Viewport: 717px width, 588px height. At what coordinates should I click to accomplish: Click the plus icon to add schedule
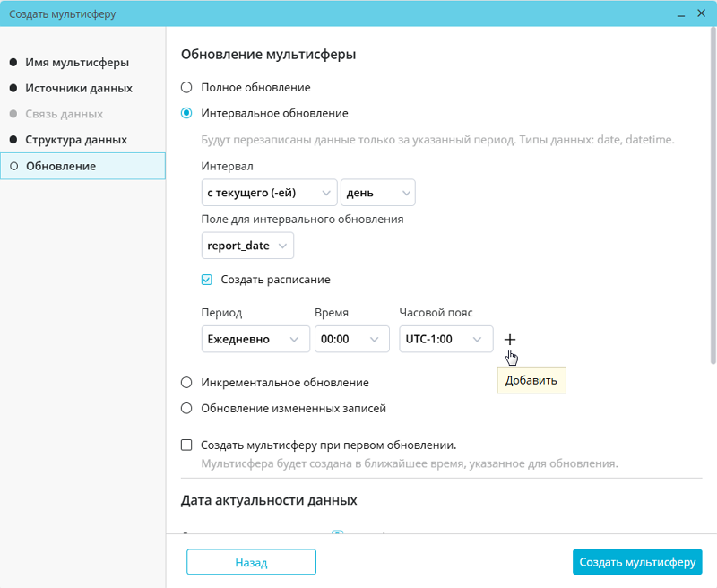point(510,340)
